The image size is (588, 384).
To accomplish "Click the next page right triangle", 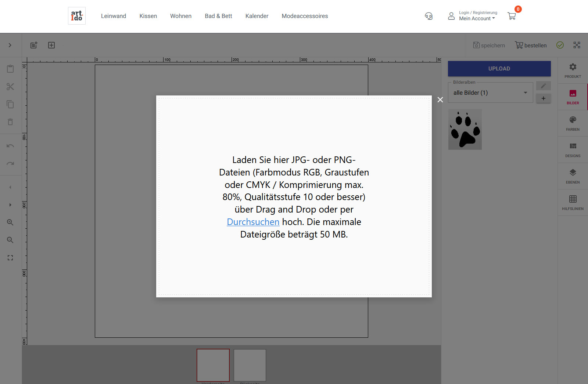I will pyautogui.click(x=10, y=205).
